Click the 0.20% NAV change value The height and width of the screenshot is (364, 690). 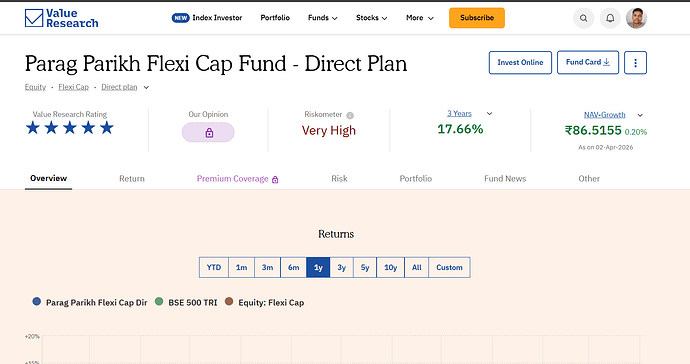pyautogui.click(x=635, y=132)
